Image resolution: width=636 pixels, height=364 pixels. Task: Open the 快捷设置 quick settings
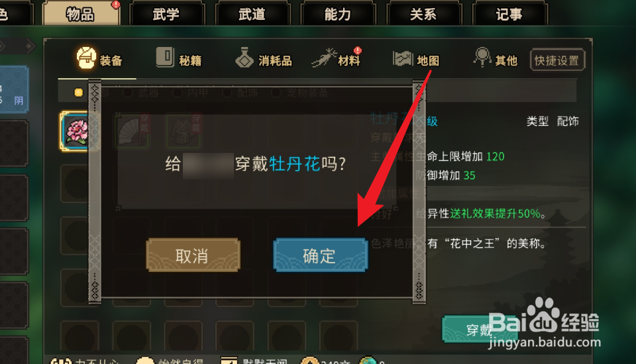557,60
